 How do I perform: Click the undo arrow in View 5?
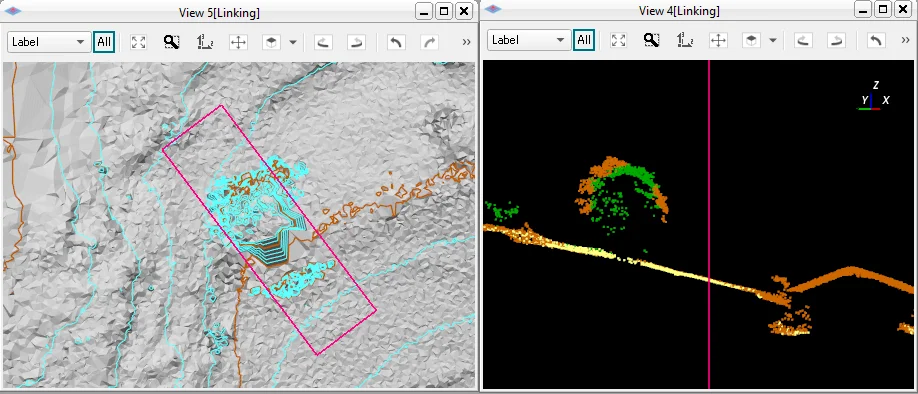click(396, 42)
